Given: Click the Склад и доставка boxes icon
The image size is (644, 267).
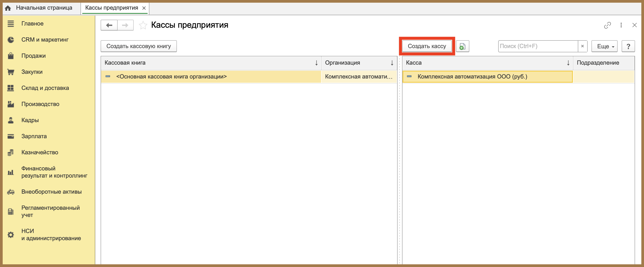Looking at the screenshot, I should pyautogui.click(x=11, y=88).
